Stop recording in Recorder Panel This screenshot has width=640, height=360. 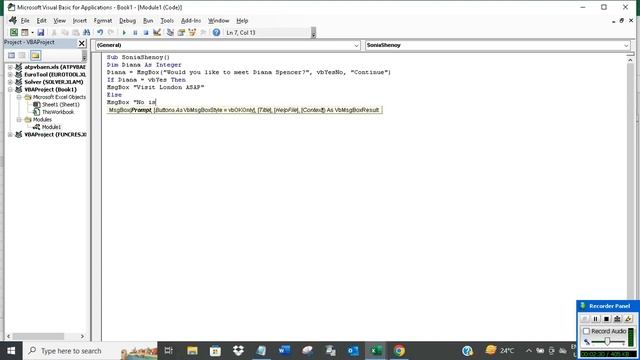pyautogui.click(x=607, y=319)
